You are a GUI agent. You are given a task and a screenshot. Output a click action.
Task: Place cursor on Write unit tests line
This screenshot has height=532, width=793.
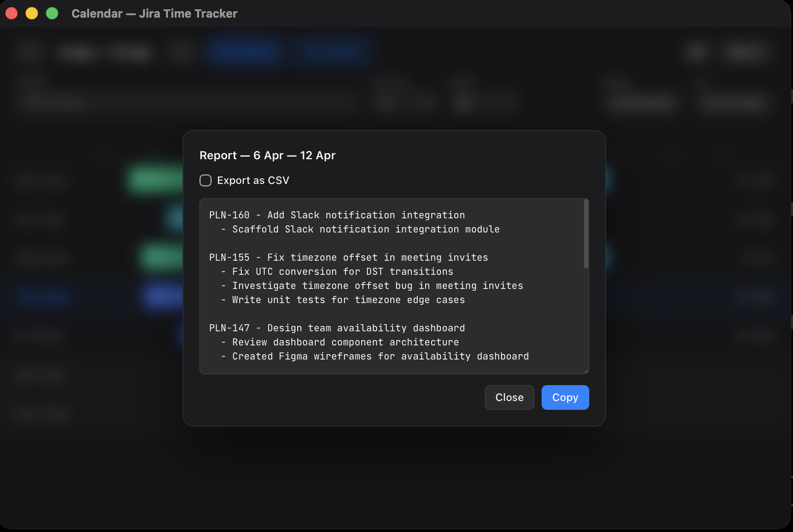(348, 300)
